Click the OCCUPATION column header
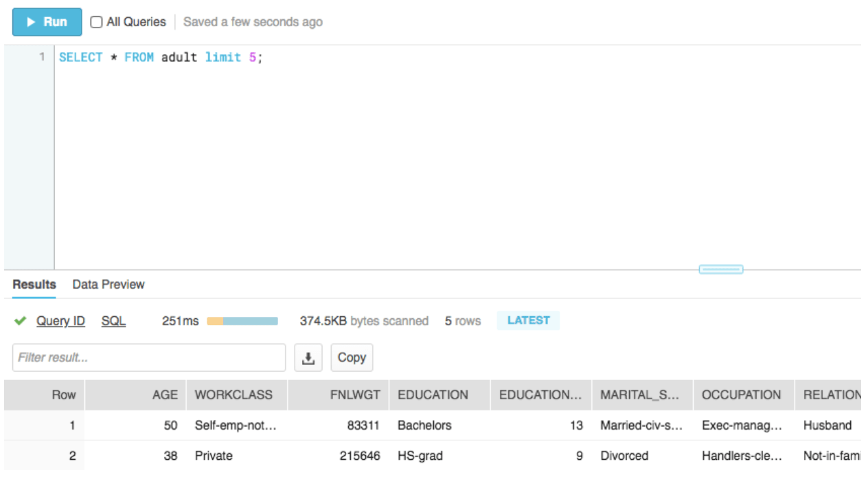 click(x=744, y=395)
